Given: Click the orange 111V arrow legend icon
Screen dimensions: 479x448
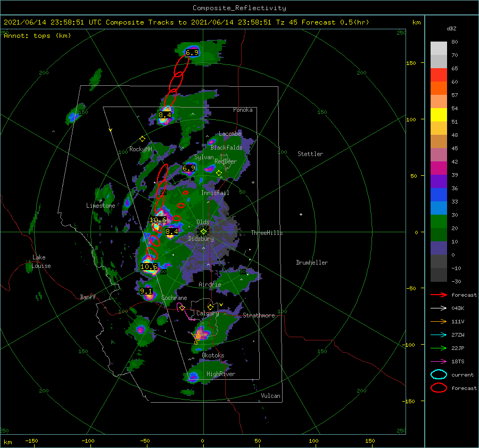Looking at the screenshot, I should (439, 321).
